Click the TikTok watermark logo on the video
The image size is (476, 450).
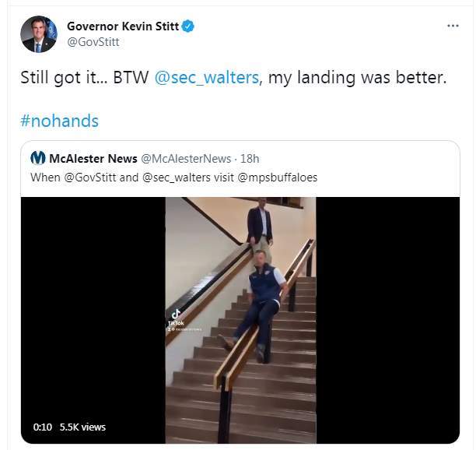pos(175,315)
